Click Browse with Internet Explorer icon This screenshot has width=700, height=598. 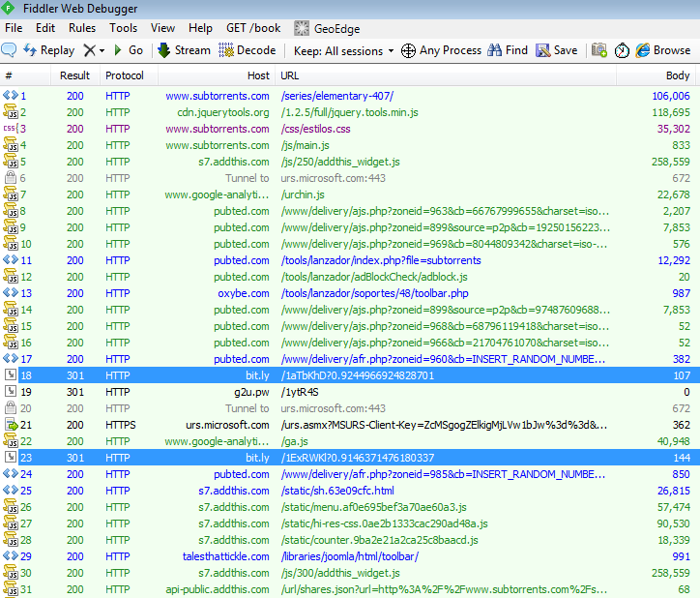point(663,50)
